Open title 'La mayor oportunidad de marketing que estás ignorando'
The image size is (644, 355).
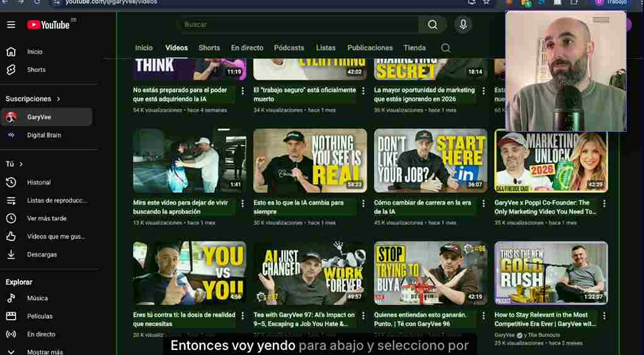point(424,95)
